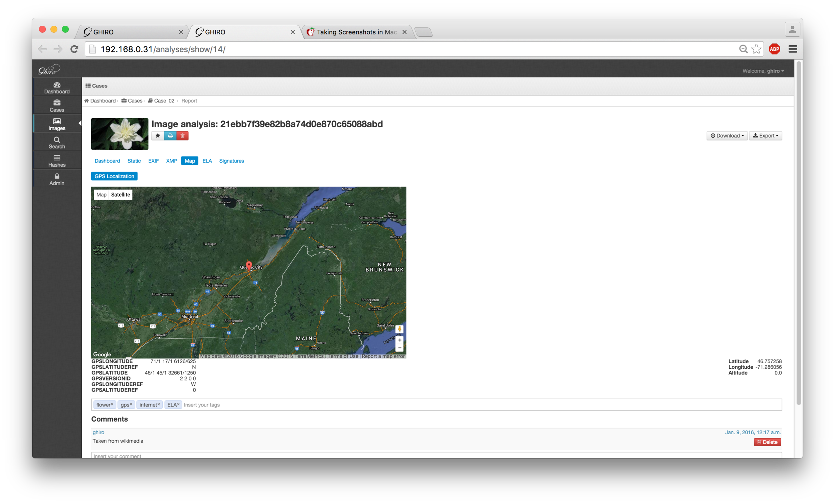
Task: Go forward in the browser
Action: click(x=58, y=49)
